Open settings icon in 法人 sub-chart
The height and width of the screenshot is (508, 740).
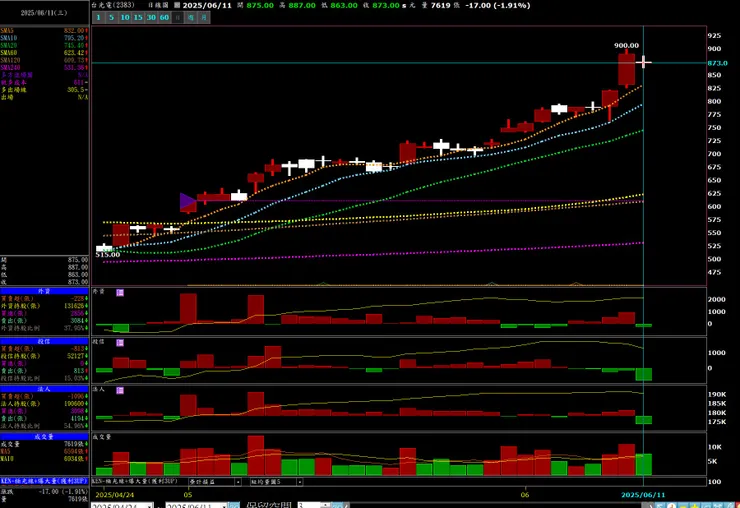click(120, 390)
